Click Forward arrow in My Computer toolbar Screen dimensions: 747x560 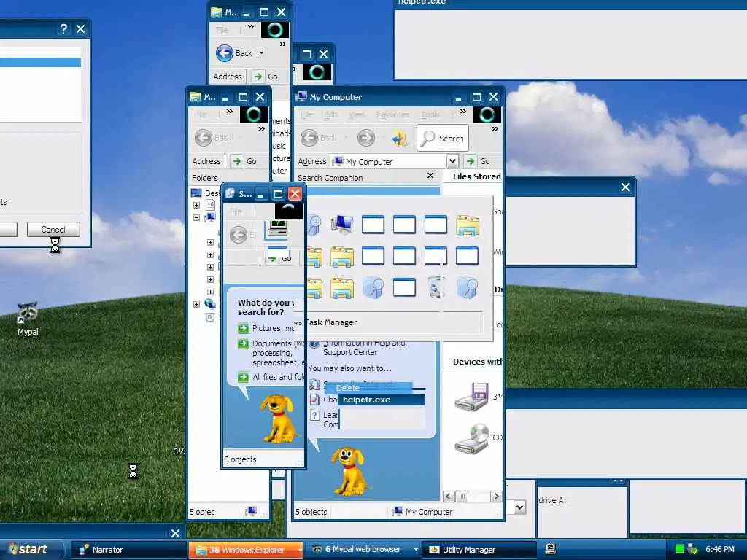tap(366, 138)
